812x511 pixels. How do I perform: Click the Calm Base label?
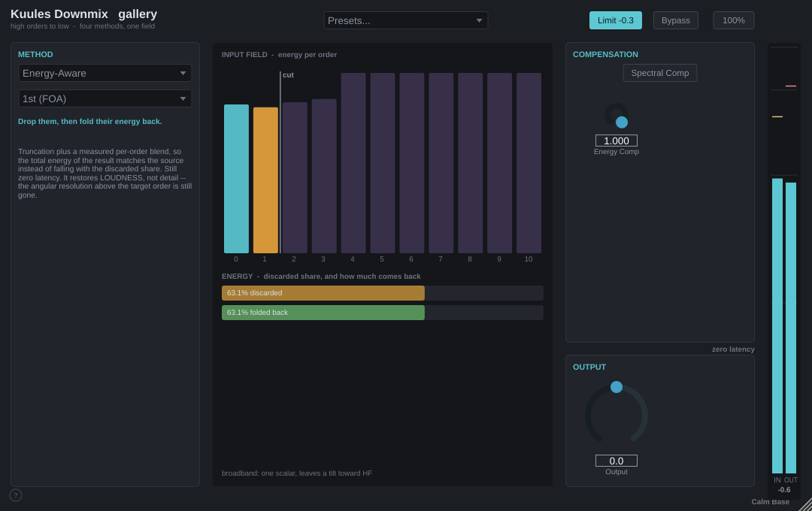(770, 502)
